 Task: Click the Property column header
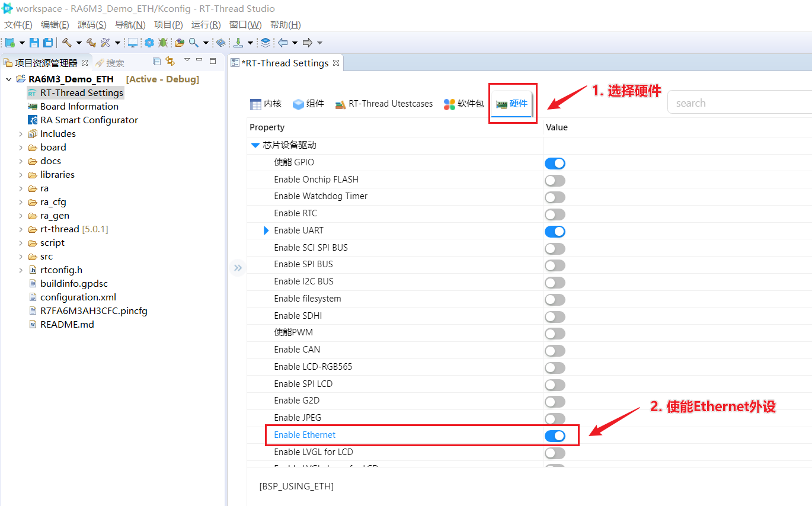point(267,127)
